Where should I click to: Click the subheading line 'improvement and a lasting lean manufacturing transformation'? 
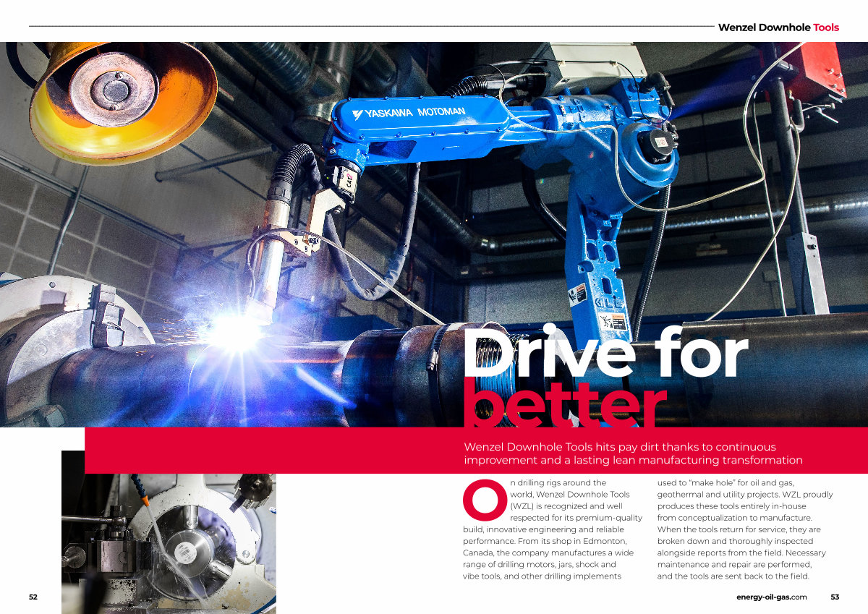click(633, 460)
